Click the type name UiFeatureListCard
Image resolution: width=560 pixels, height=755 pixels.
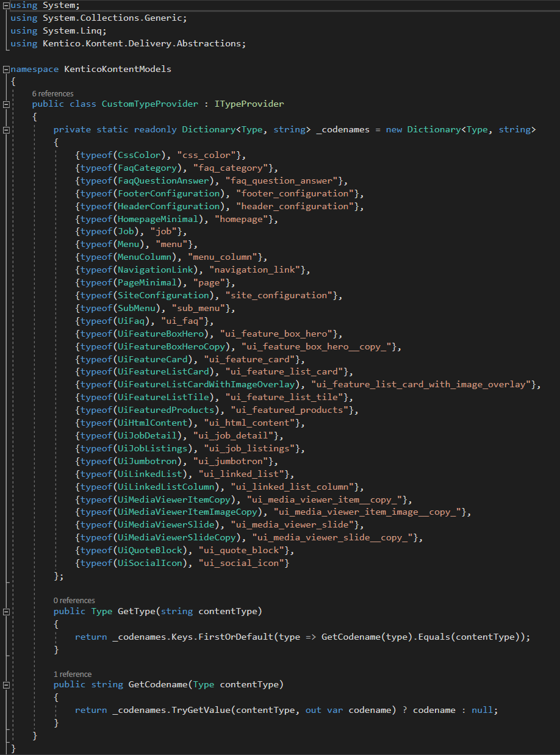coord(163,373)
